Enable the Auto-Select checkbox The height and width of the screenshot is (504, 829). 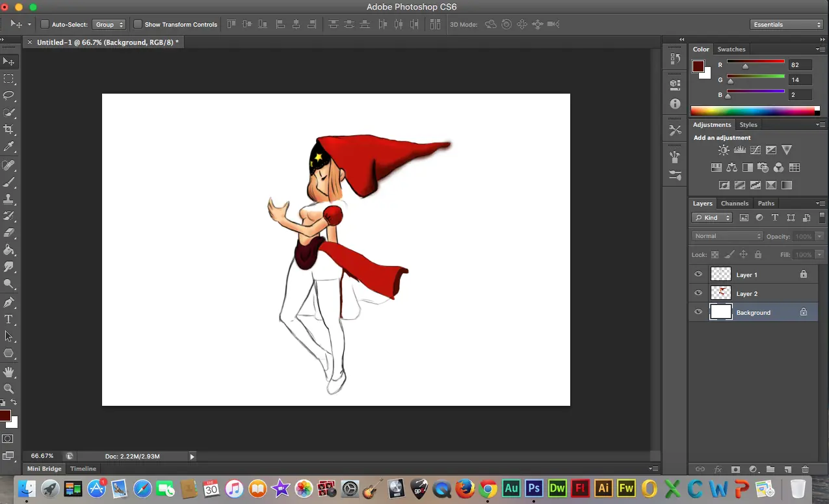point(45,25)
